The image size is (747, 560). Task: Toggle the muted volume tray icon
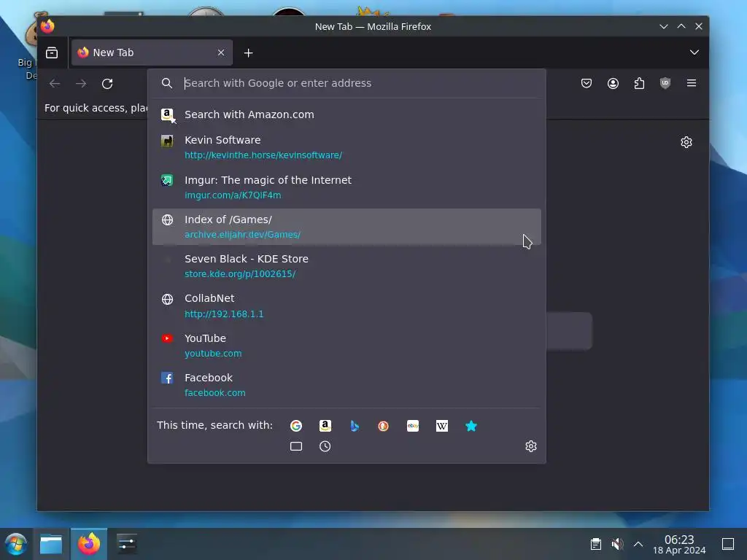coord(617,544)
